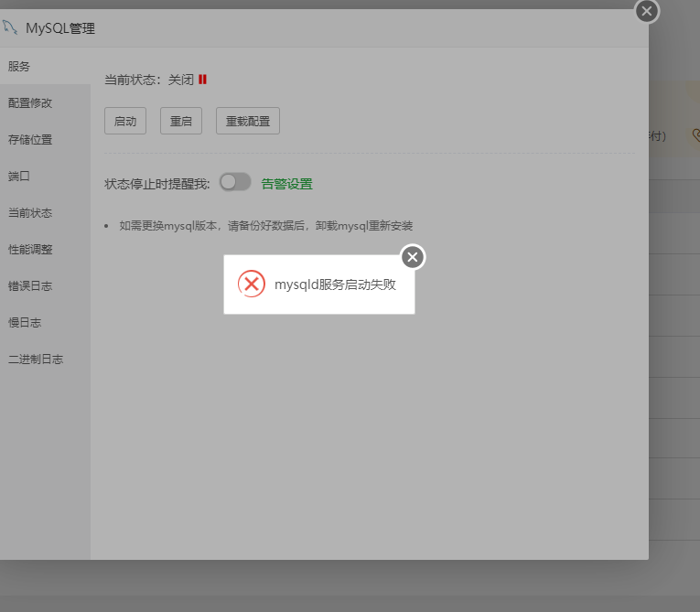
Task: Click the MySQL dolphin logo icon
Action: pyautogui.click(x=10, y=27)
